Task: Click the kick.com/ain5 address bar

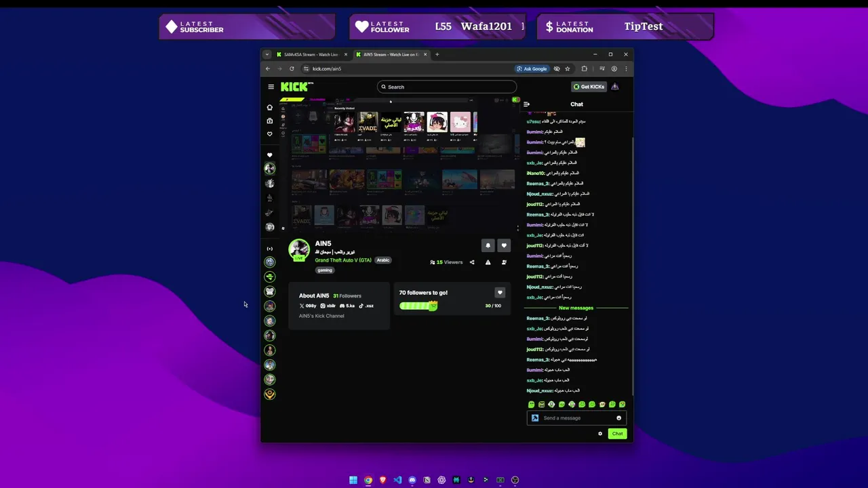Action: 407,68
